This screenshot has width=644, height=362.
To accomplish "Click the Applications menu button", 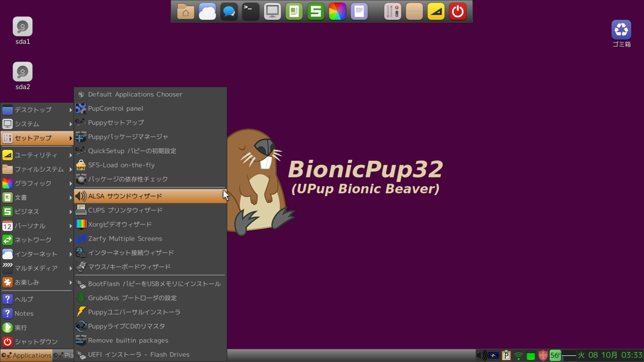I will [27, 355].
